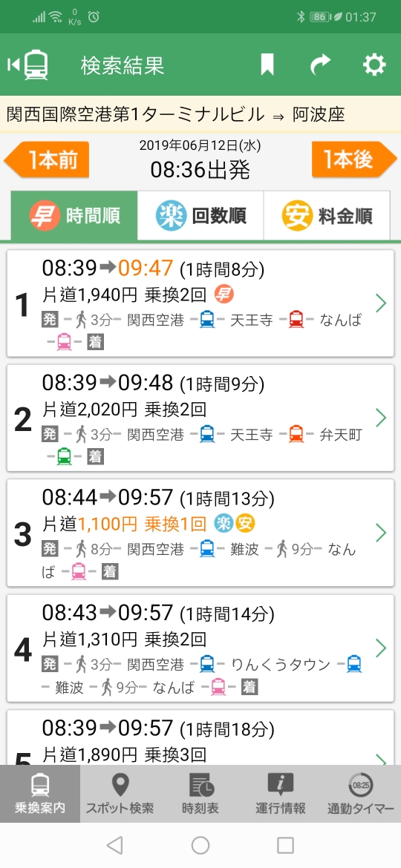Viewport: 401px width, 868px height.
Task: Open 運行情報 info icon
Action: (x=281, y=785)
